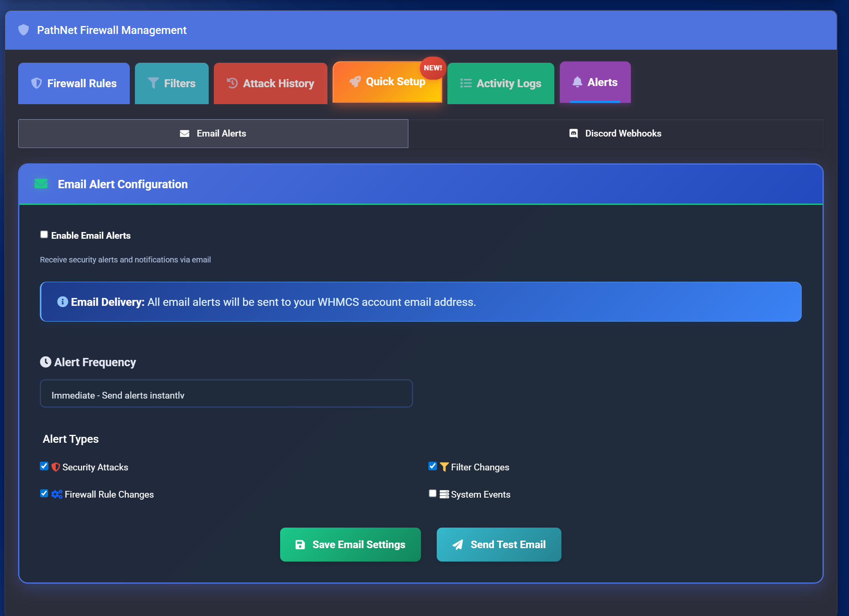Click the funnel icon in Filters tab
Image resolution: width=849 pixels, height=616 pixels.
153,83
